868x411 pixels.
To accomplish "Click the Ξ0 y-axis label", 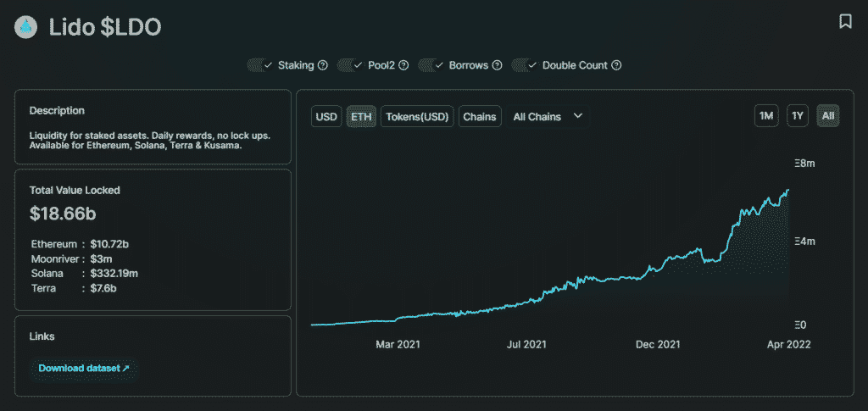I will (802, 325).
